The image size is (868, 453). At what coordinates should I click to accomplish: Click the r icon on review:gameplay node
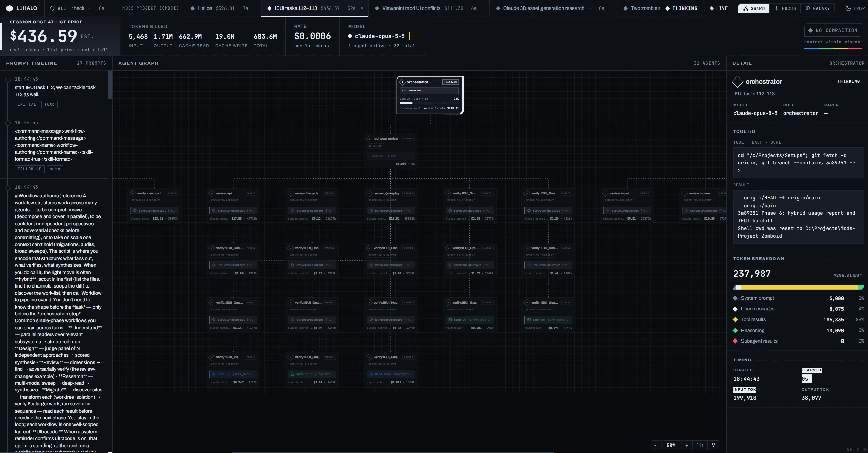point(369,193)
